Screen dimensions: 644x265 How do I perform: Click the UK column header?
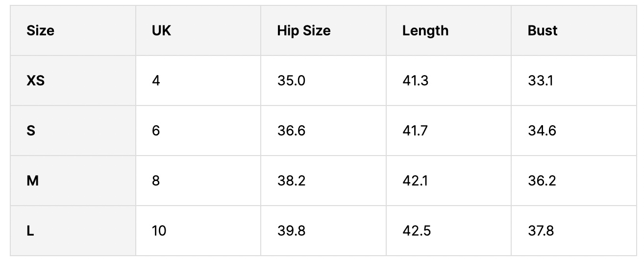coord(161,31)
